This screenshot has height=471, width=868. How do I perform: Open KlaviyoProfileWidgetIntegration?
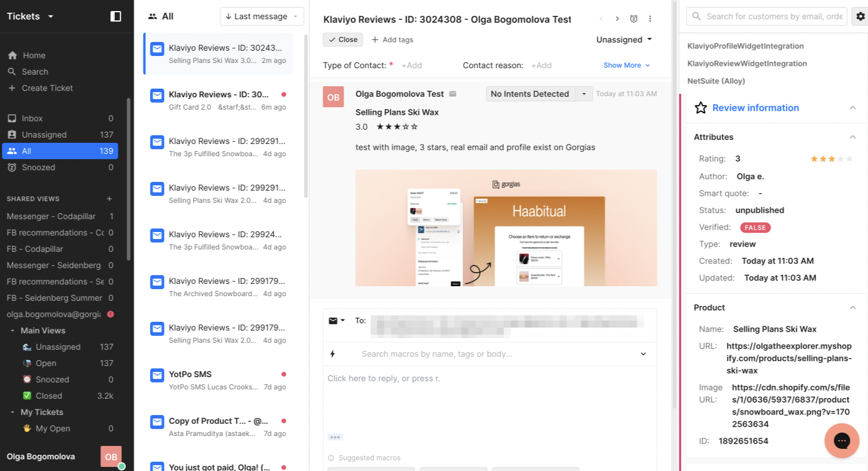[745, 46]
